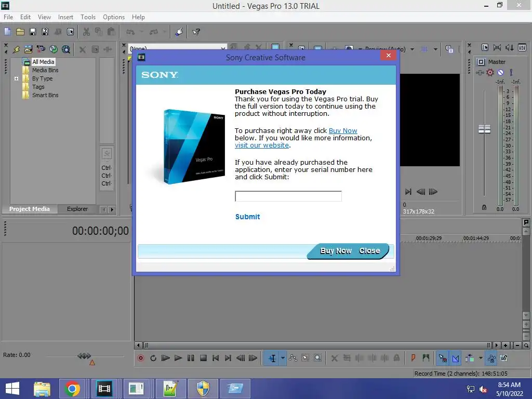Expand the By Type tree node

16,79
